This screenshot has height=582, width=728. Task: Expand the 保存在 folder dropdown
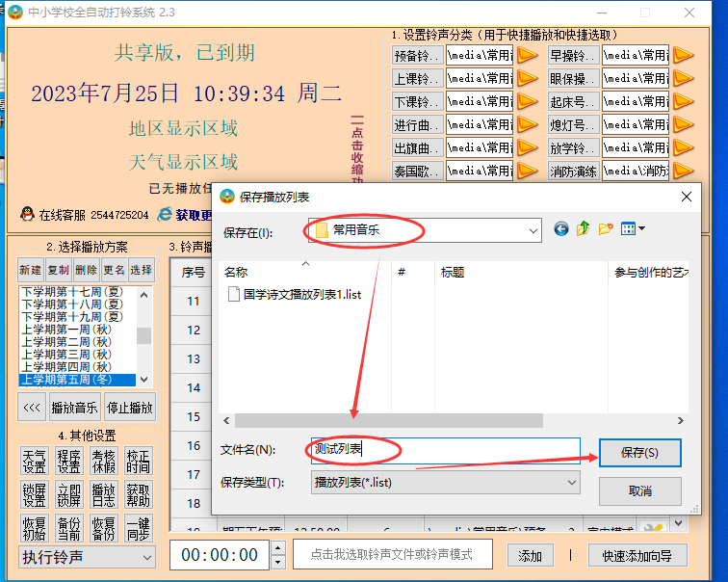(x=532, y=230)
